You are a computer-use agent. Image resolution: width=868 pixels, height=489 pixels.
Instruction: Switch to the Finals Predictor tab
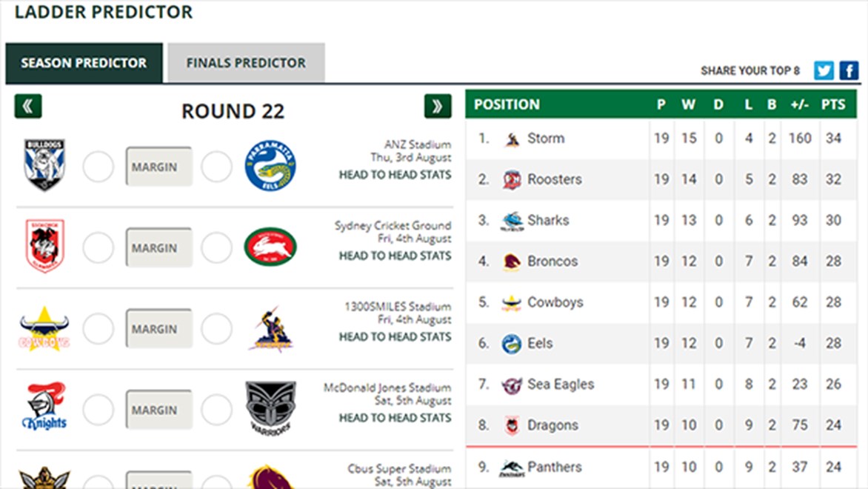pos(246,63)
